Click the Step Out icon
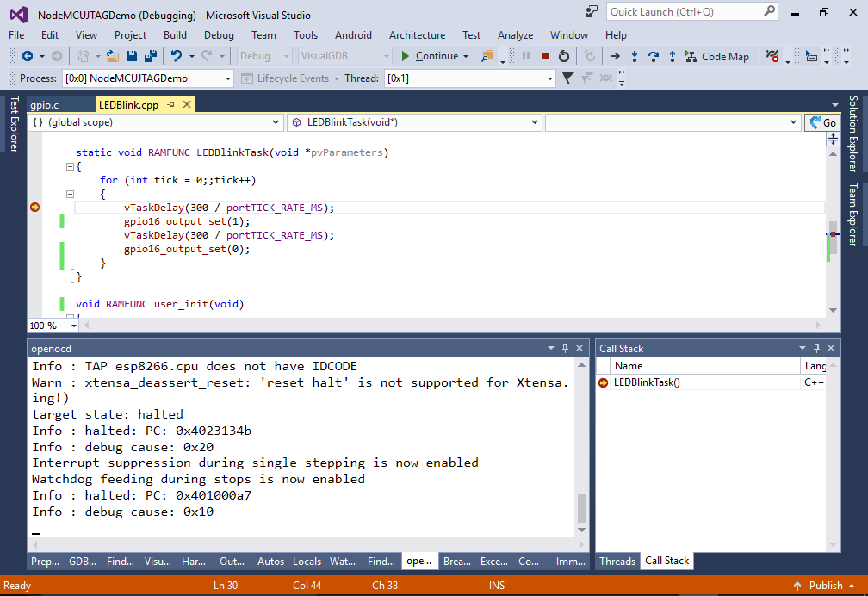The image size is (868, 596). pyautogui.click(x=672, y=56)
